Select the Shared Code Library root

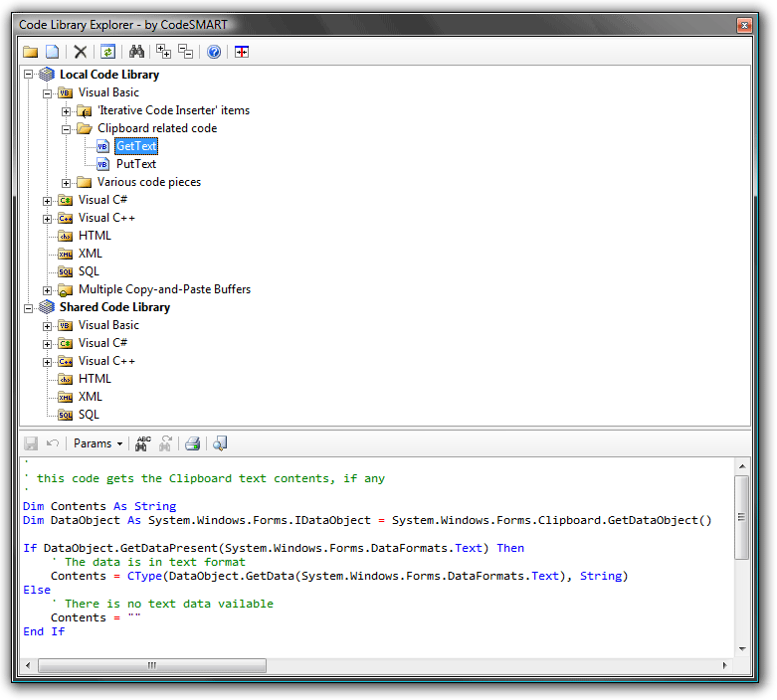[x=115, y=307]
